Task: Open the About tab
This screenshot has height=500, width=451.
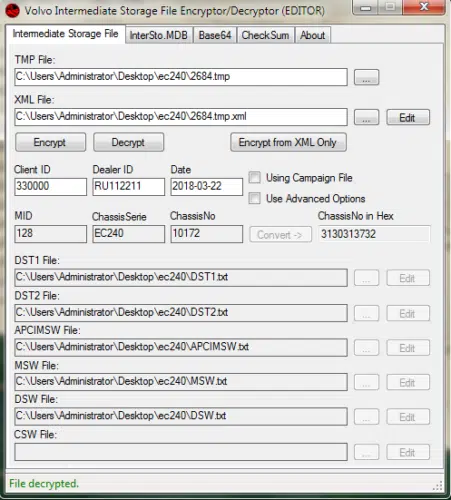Action: pyautogui.click(x=312, y=35)
